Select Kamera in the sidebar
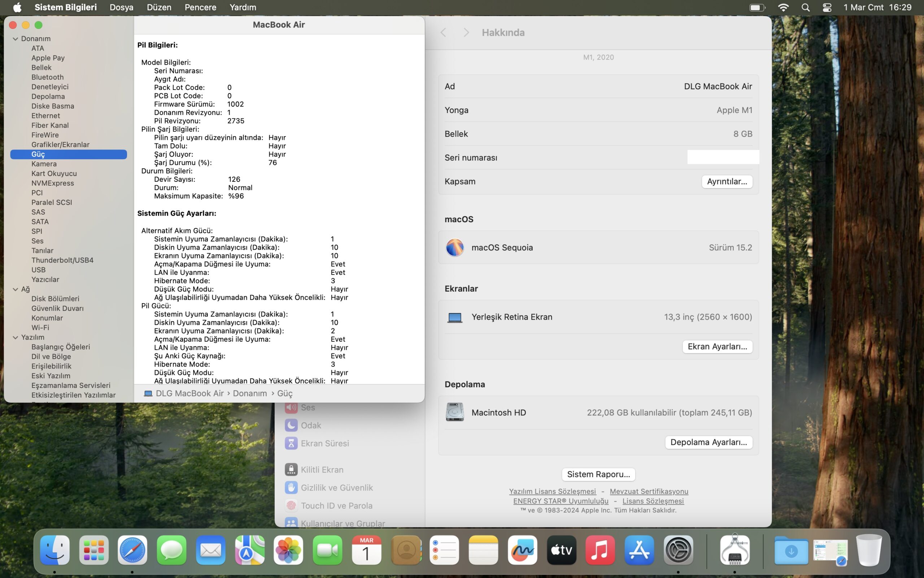Screen dimensions: 924x578 click(x=44, y=164)
